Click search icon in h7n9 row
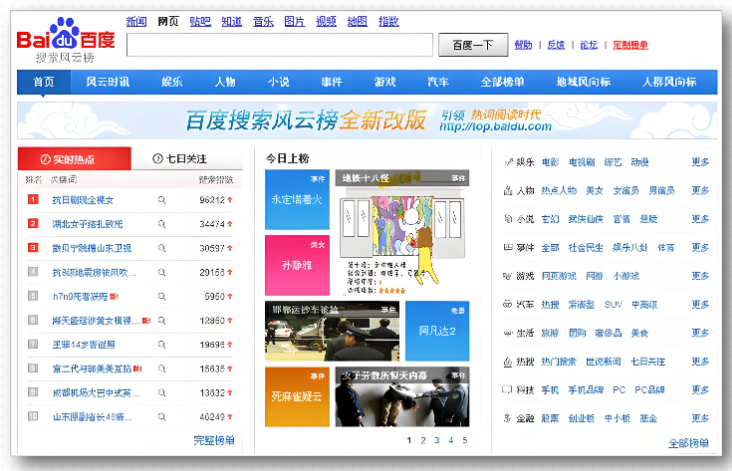The width and height of the screenshot is (732, 471). tap(162, 296)
